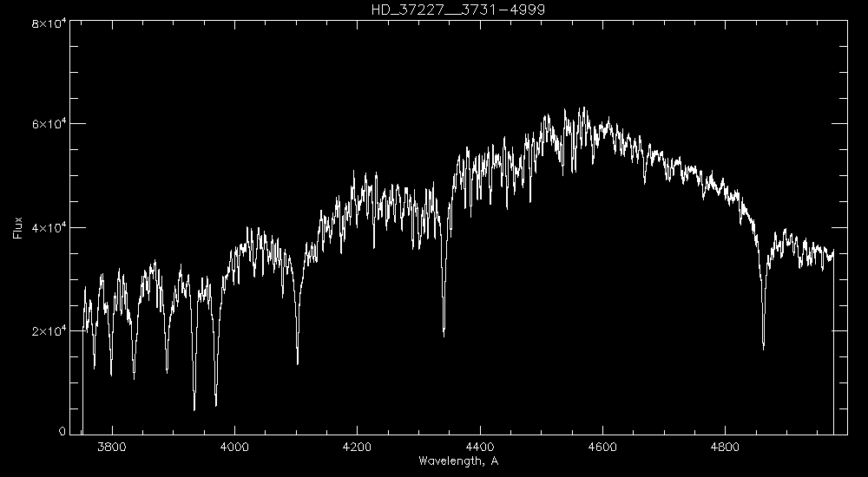Click the Flux y-axis label
Image resolution: width=868 pixels, height=477 pixels.
tap(18, 227)
